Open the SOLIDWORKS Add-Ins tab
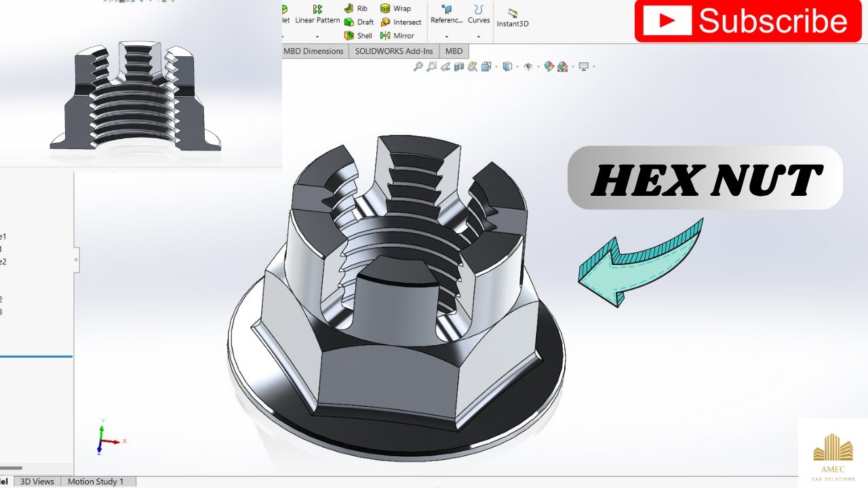The image size is (868, 488). click(x=394, y=51)
